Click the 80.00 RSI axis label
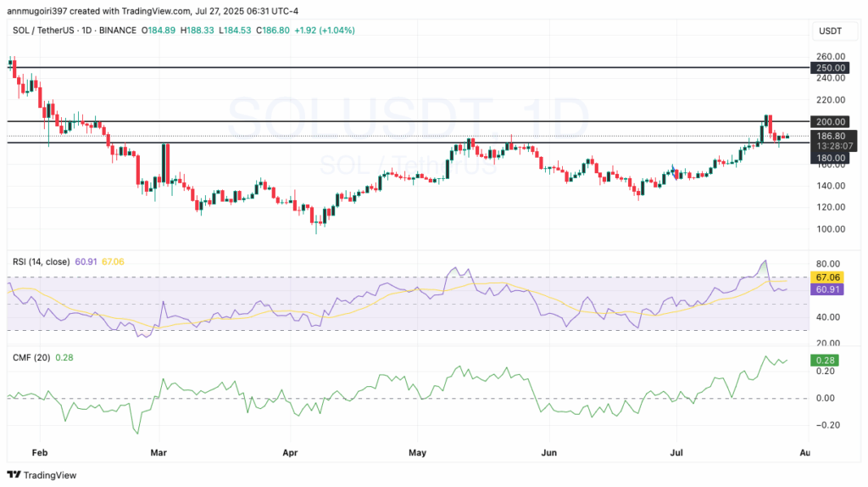Image resolution: width=868 pixels, height=487 pixels. [828, 264]
